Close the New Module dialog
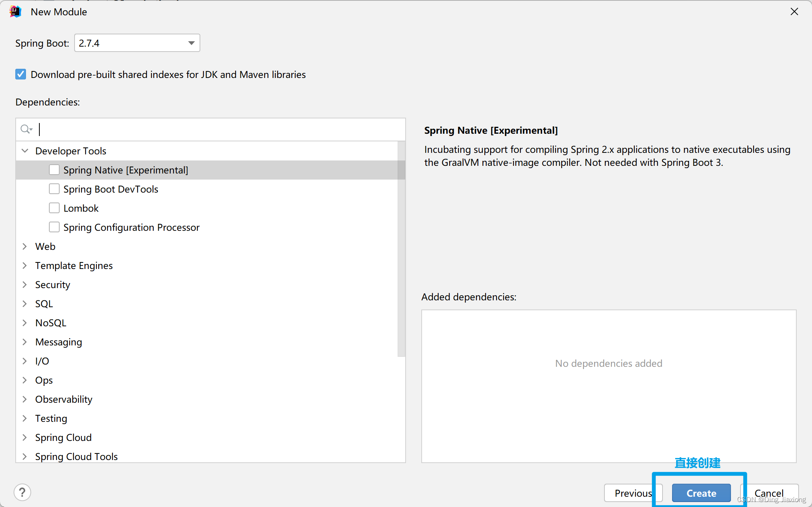This screenshot has height=507, width=812. pyautogui.click(x=794, y=12)
